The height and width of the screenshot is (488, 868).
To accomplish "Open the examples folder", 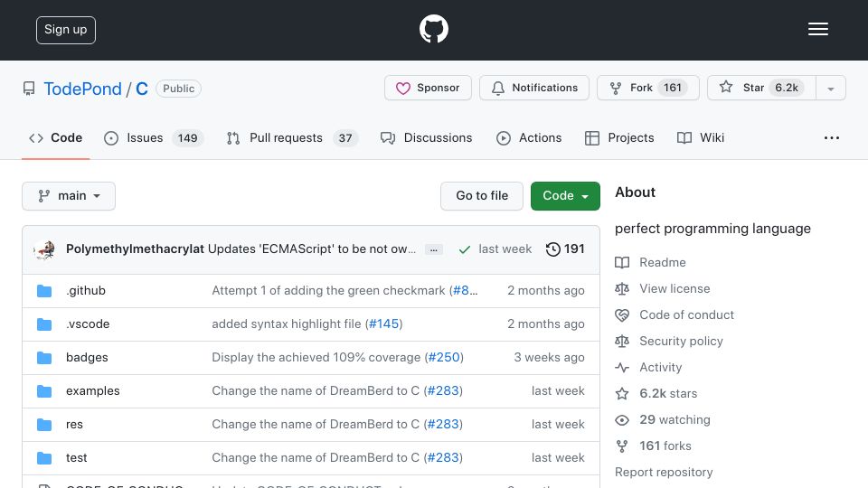I will point(93,390).
